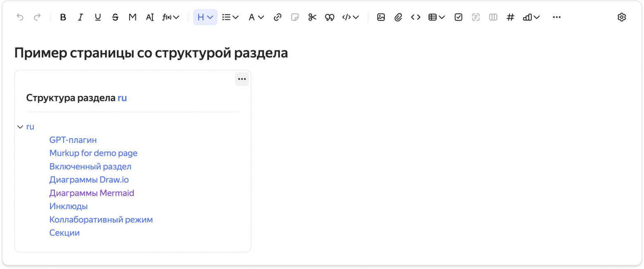Viewport: 644px width, 269px height.
Task: Cut text with the scissors tool
Action: (x=312, y=17)
